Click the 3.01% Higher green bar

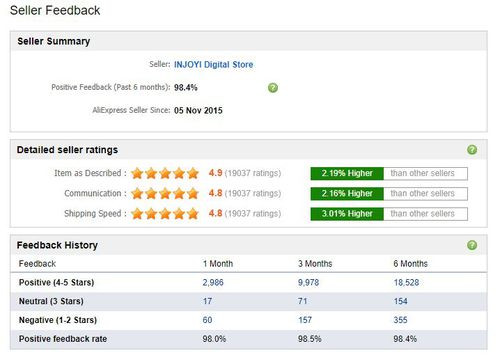(347, 214)
